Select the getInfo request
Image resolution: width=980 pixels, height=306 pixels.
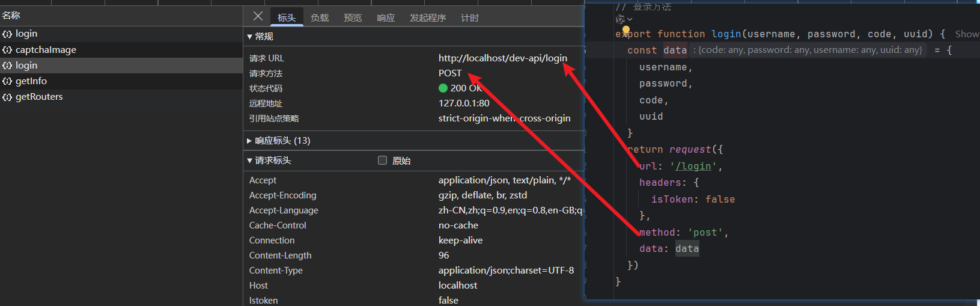pos(121,81)
